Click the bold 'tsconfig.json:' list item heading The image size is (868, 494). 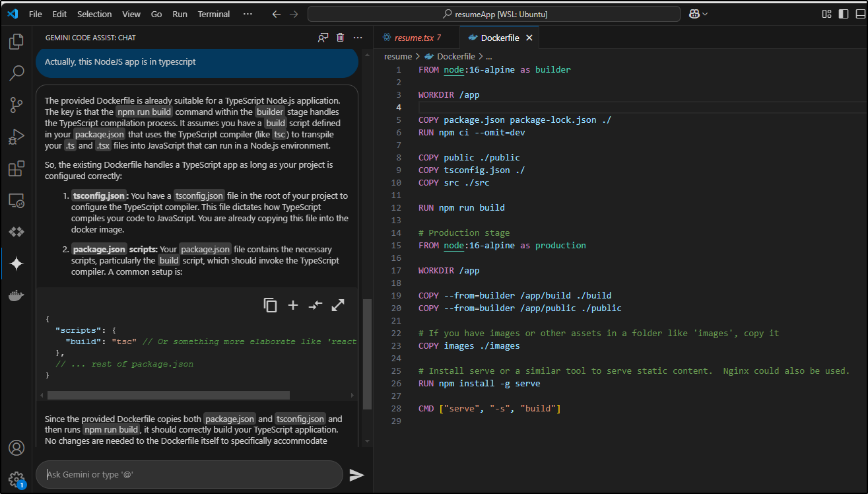click(100, 195)
